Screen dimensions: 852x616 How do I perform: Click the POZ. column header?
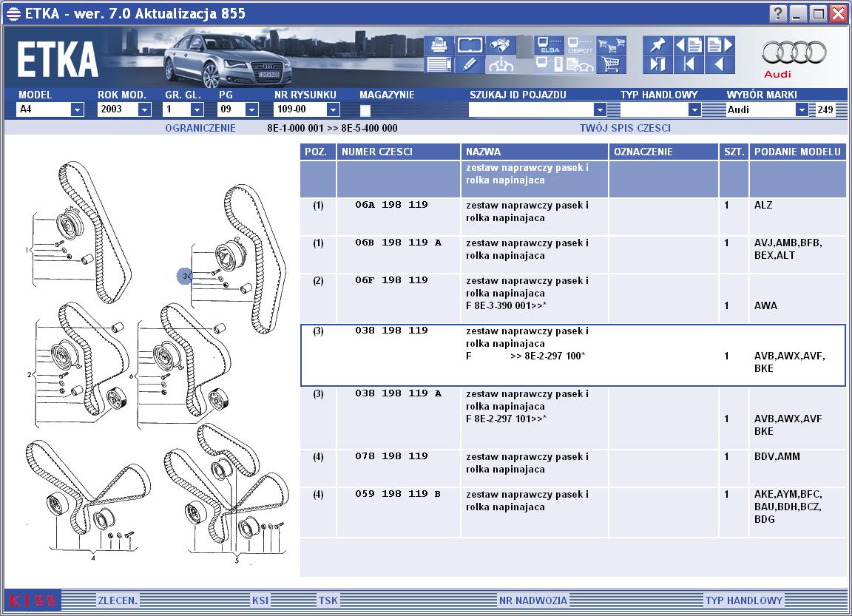click(x=318, y=152)
